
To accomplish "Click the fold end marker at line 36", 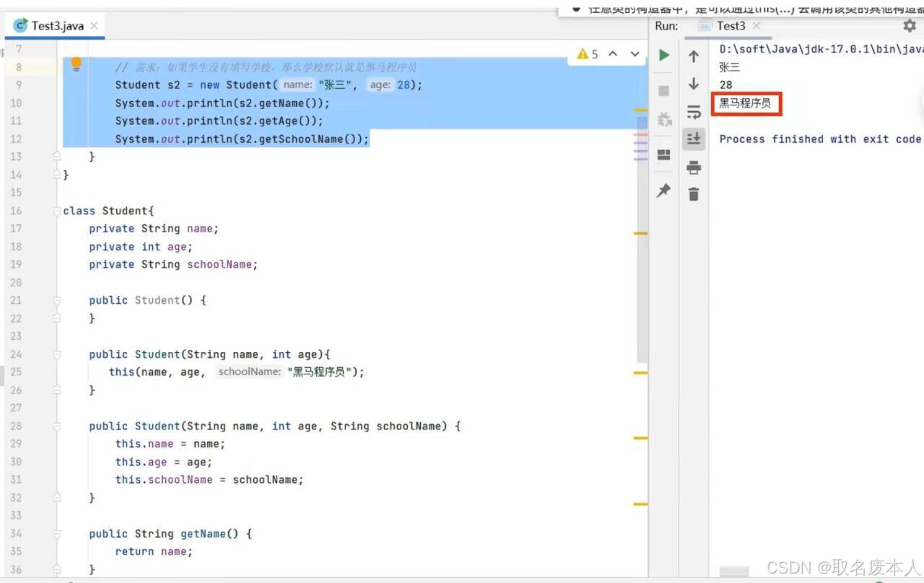I will pos(56,569).
